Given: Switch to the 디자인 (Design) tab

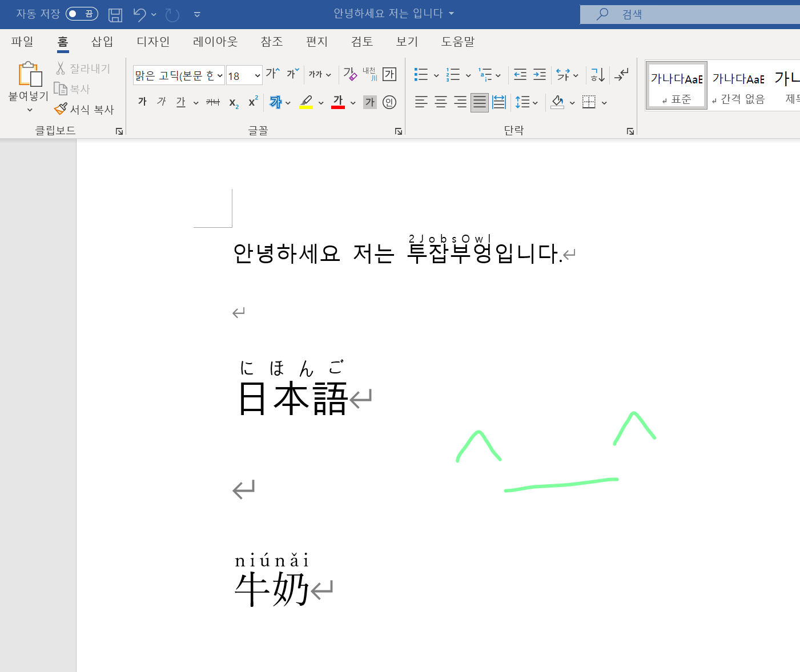Looking at the screenshot, I should coord(153,42).
